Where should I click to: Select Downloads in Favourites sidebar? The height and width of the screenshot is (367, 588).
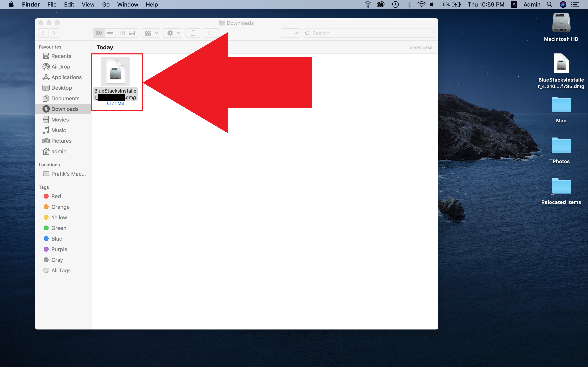coord(65,109)
